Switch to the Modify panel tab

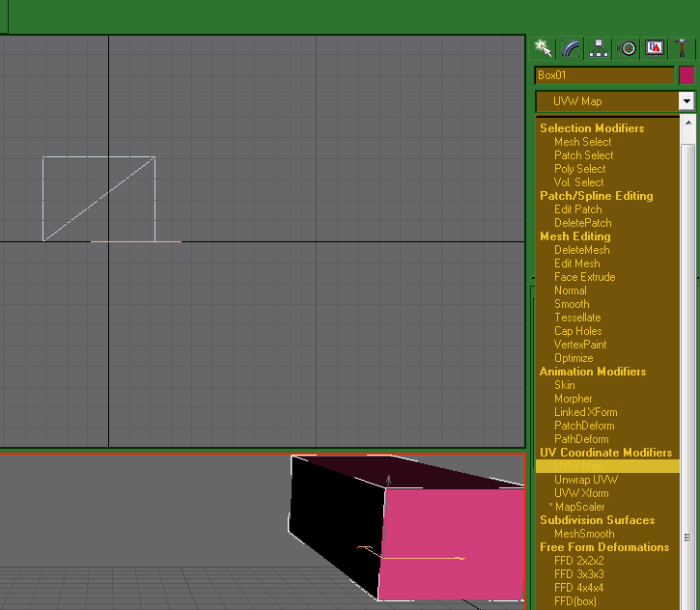(571, 48)
